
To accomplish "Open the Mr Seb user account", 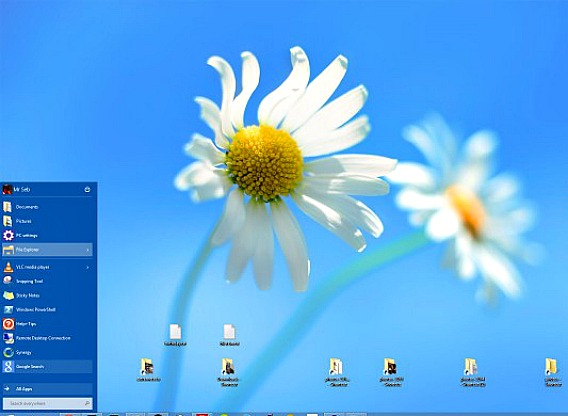I will pos(16,189).
